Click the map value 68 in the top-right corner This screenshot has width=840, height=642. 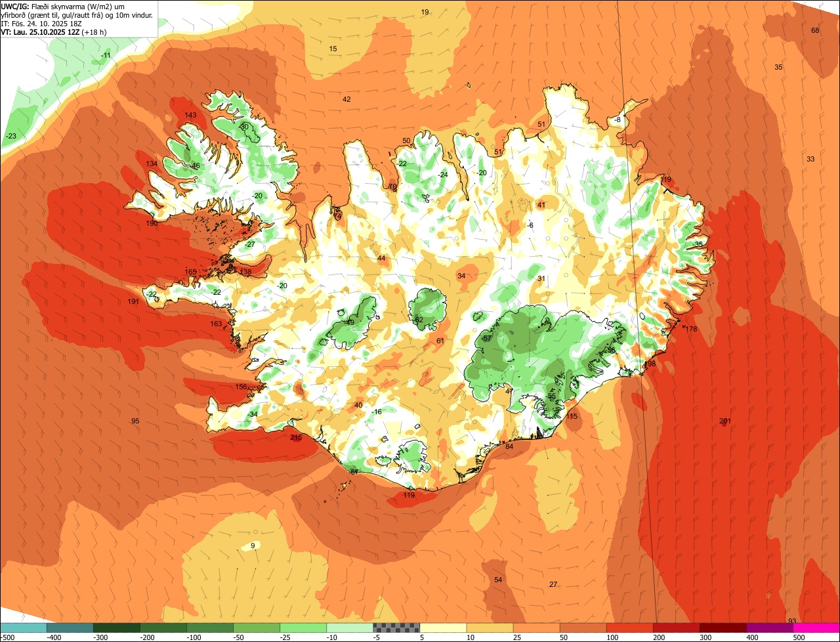(815, 30)
